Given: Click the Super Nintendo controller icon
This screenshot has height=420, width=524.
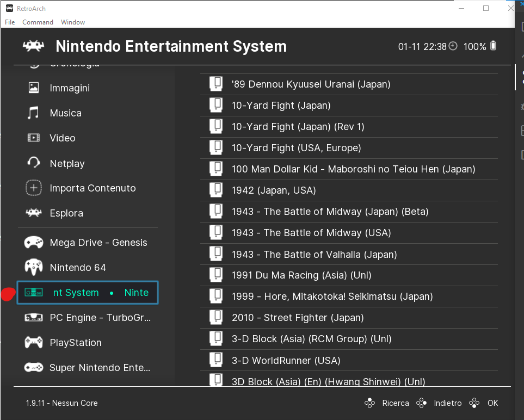Looking at the screenshot, I should pyautogui.click(x=33, y=368).
